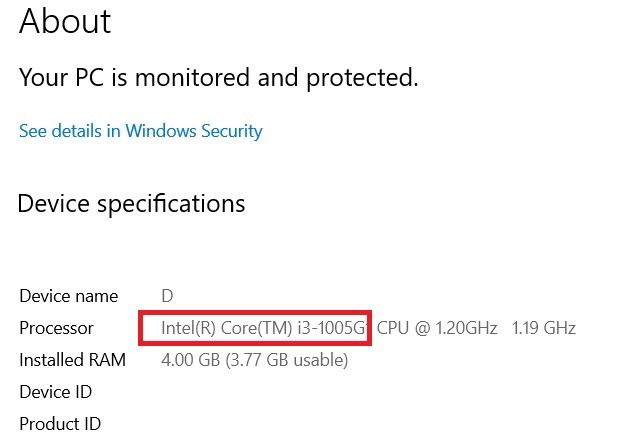This screenshot has width=637, height=447.
Task: Click the 'i3-1005G' processor model text
Action: (x=332, y=328)
